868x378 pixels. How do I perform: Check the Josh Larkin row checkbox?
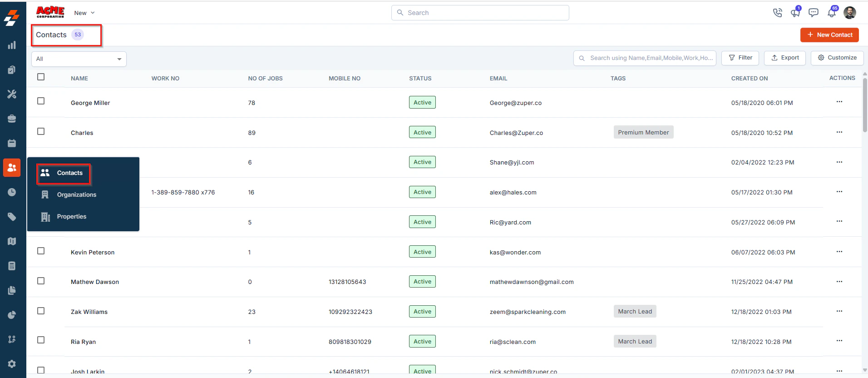click(x=41, y=370)
